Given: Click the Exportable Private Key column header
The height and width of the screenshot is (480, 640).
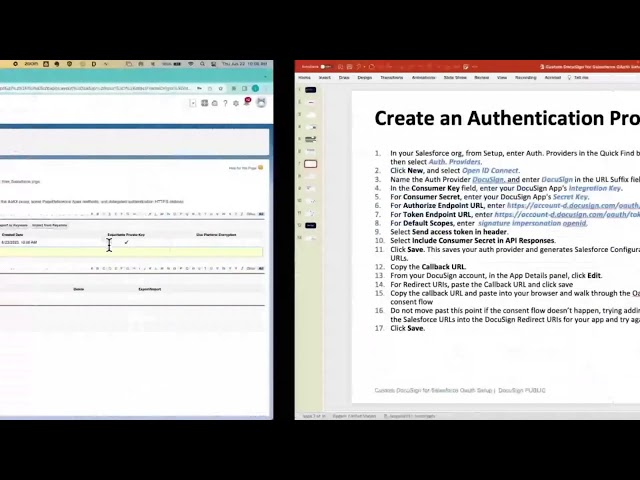Looking at the screenshot, I should click(126, 235).
